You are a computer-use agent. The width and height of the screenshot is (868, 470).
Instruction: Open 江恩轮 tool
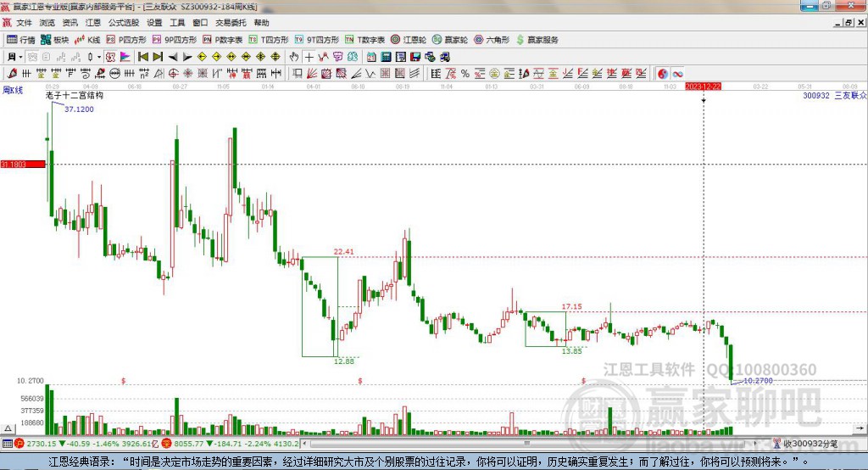[409, 40]
